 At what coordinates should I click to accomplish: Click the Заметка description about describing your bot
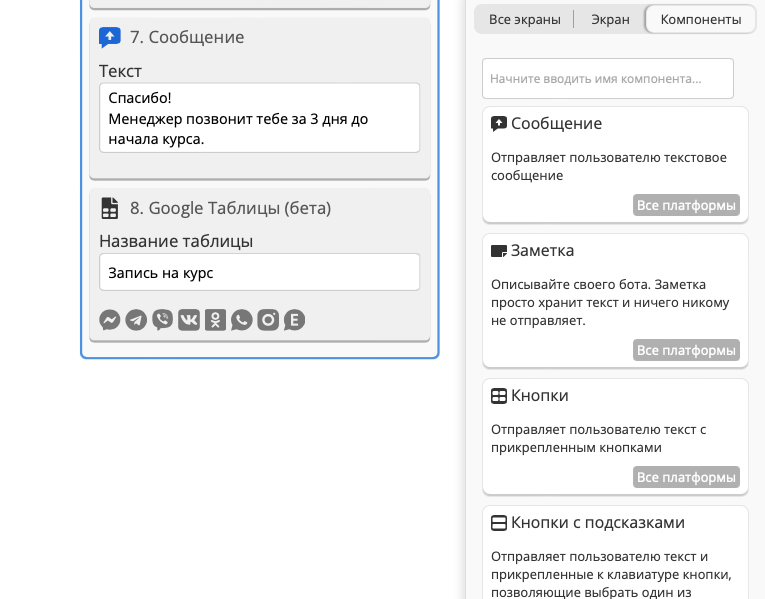610,302
